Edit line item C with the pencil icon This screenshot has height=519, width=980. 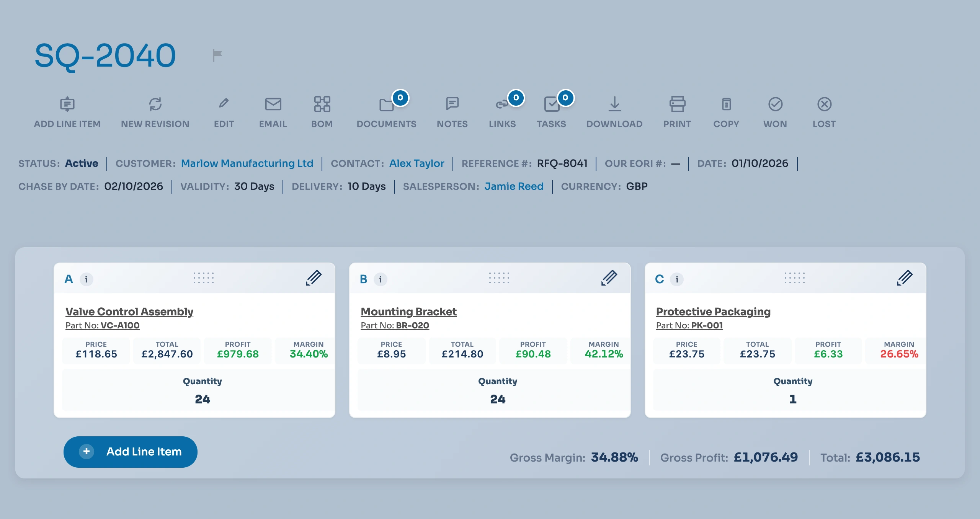click(905, 278)
